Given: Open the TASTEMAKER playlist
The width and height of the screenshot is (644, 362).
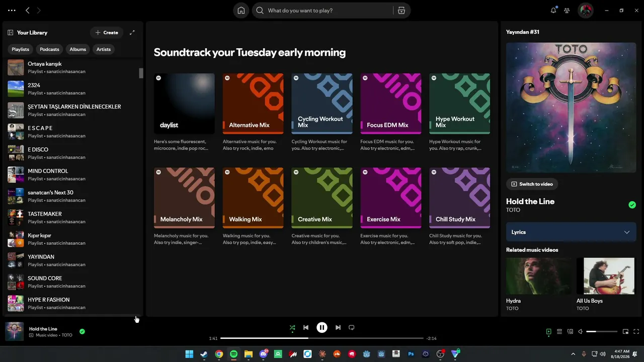Looking at the screenshot, I should coord(72,217).
